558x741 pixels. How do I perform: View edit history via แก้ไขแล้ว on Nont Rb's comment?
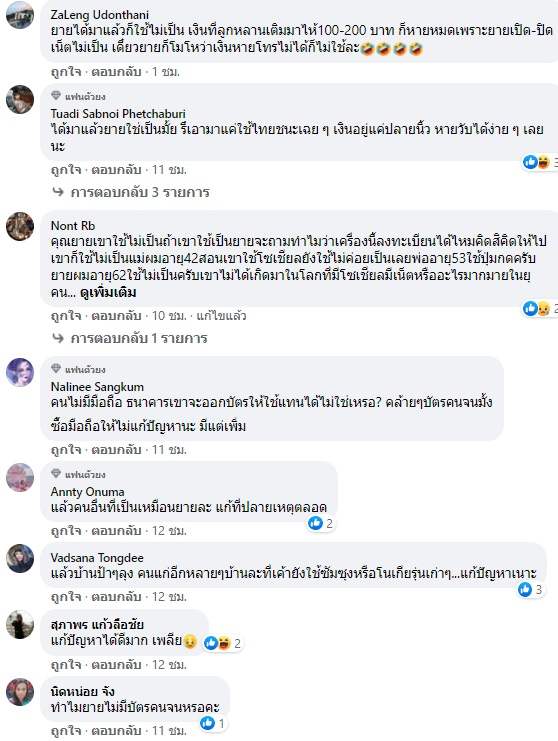(221, 315)
